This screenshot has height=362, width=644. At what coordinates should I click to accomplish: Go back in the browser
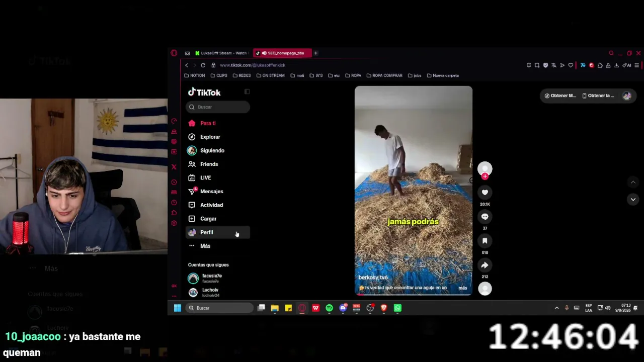pos(187,65)
